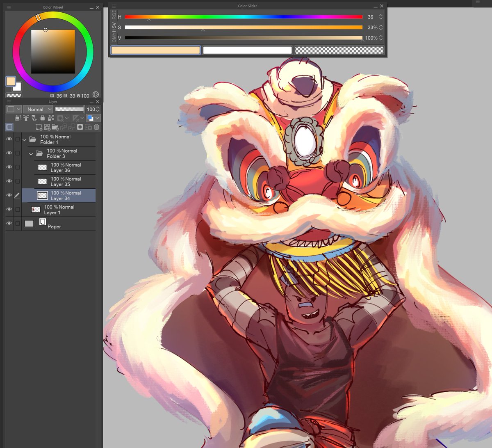Click the Create Layer Mask icon
Image resolution: width=492 pixels, height=448 pixels.
80,127
